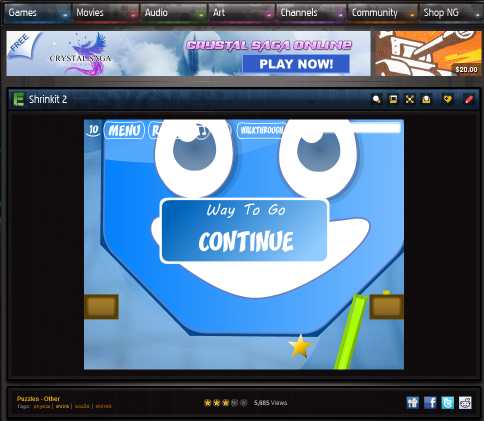Open the physics tag link
This screenshot has height=421, width=484.
tap(42, 406)
